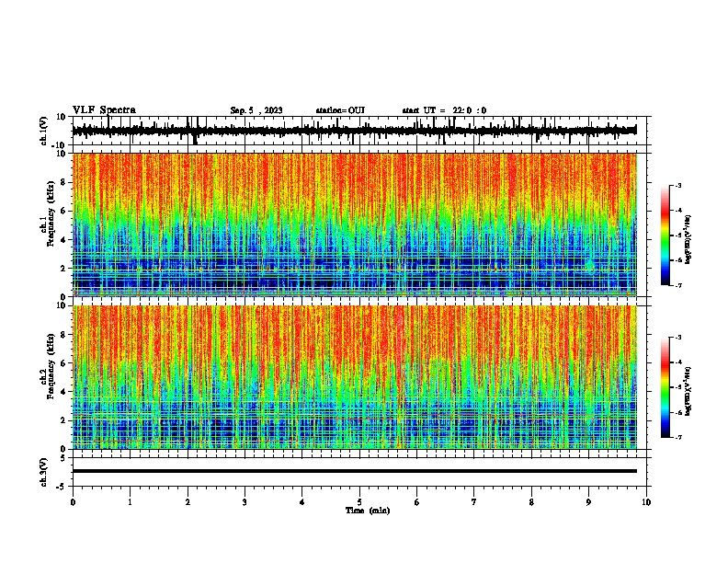Viewport: 728px width, 563px height.
Task: Click the "8" kHz tick on ch.1 frequency axis
Action: [x=64, y=182]
